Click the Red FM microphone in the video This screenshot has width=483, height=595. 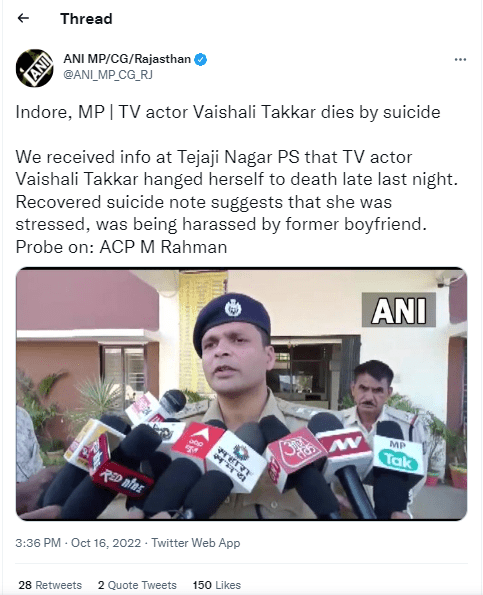tap(122, 480)
